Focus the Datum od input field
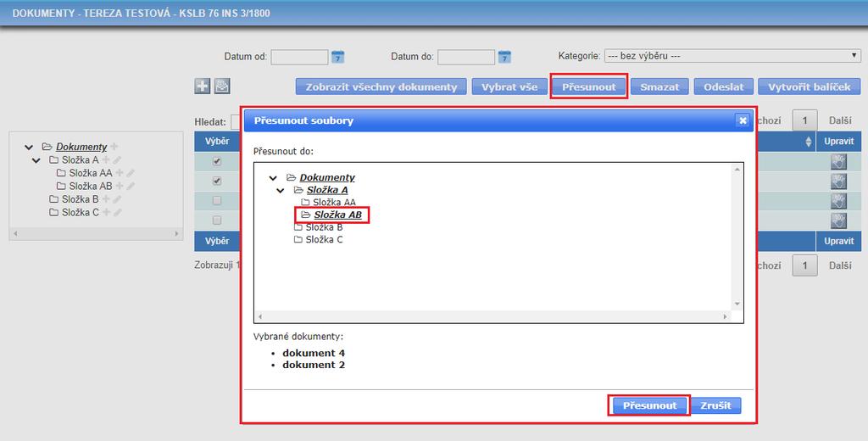Screen dimensions: 868x441 click(299, 57)
